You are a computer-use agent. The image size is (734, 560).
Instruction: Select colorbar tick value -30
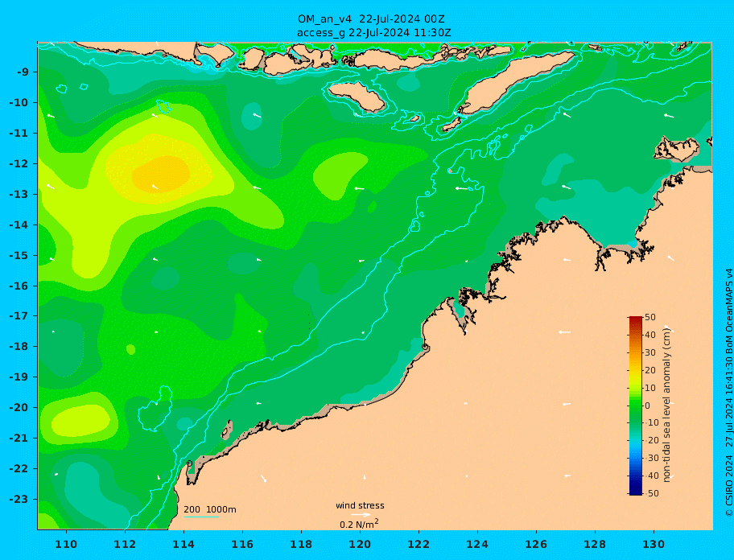pos(650,458)
